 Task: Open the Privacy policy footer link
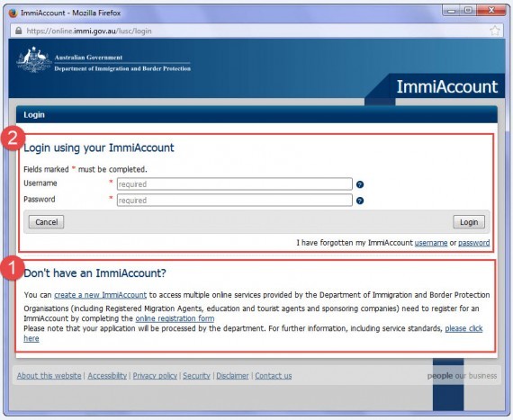pyautogui.click(x=155, y=376)
